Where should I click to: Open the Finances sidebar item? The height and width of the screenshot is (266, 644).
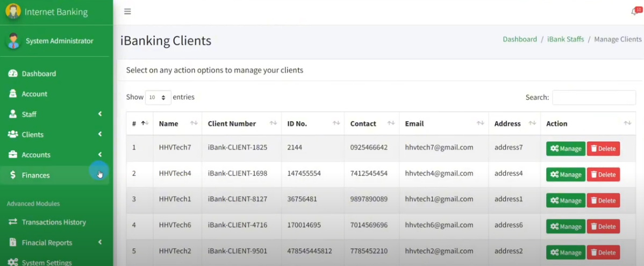[35, 175]
